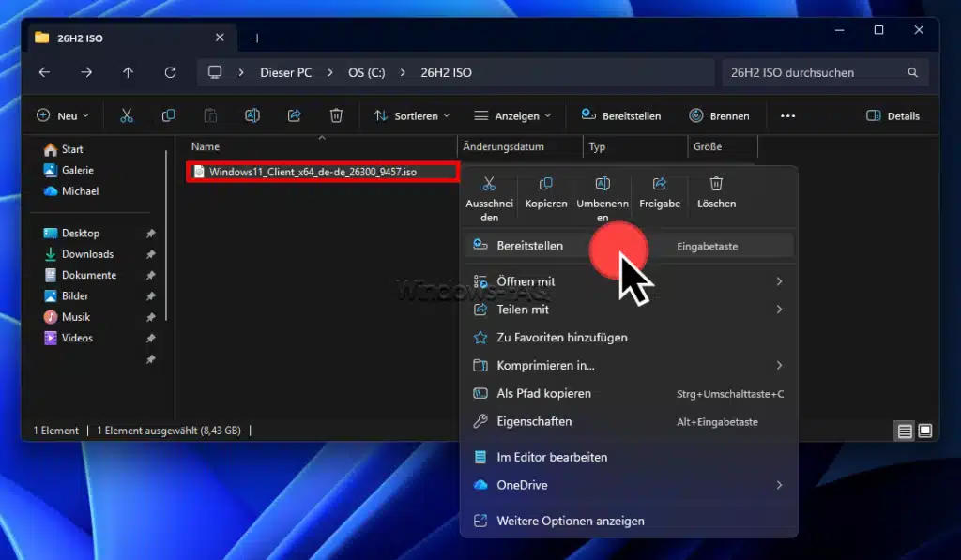Click the Cut scissors icon in toolbar
961x560 pixels.
pos(127,115)
